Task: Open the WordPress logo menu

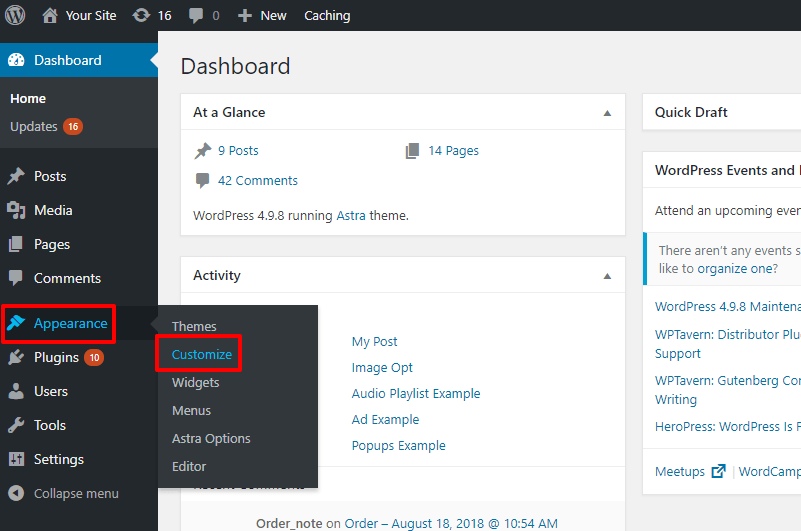Action: [x=15, y=15]
